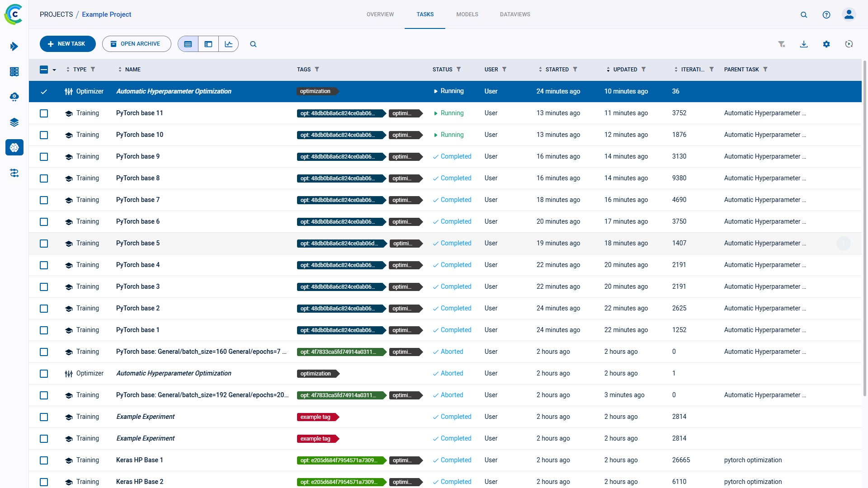Select the Example Experiment row checkbox
This screenshot has width=868, height=488.
click(44, 417)
